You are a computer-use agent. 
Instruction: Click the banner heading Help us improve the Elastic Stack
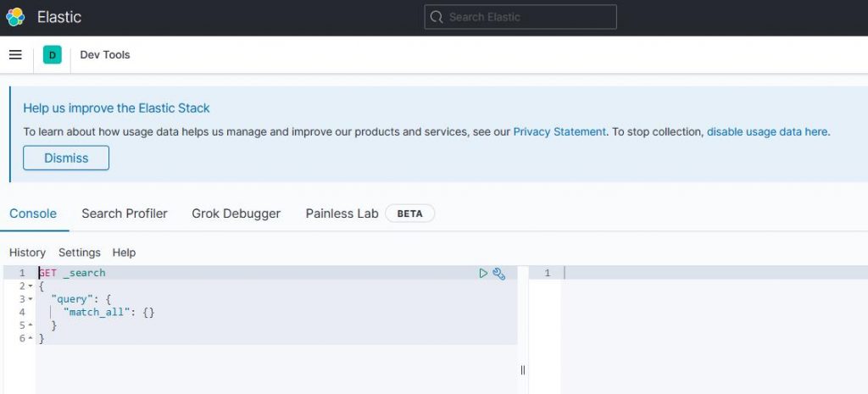click(116, 108)
